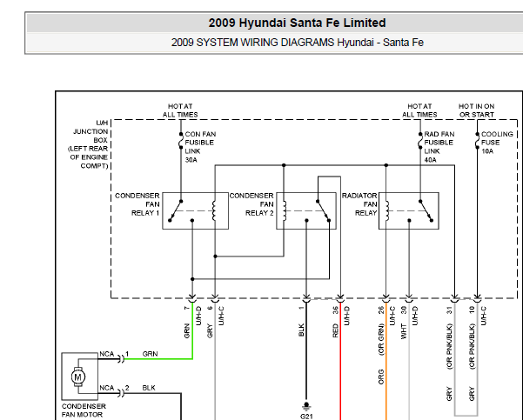The height and width of the screenshot is (420, 523).
Task: Click pin number "7" on the junction box
Action: coord(186,308)
